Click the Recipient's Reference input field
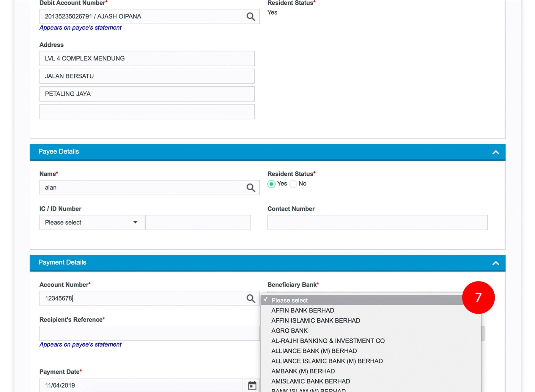The width and height of the screenshot is (535, 392). tap(149, 333)
